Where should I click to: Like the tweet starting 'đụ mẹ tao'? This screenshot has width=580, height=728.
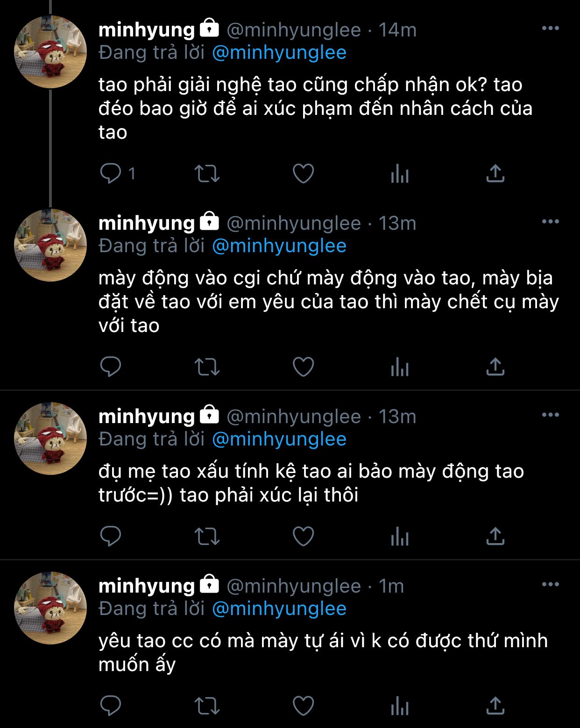click(x=303, y=537)
